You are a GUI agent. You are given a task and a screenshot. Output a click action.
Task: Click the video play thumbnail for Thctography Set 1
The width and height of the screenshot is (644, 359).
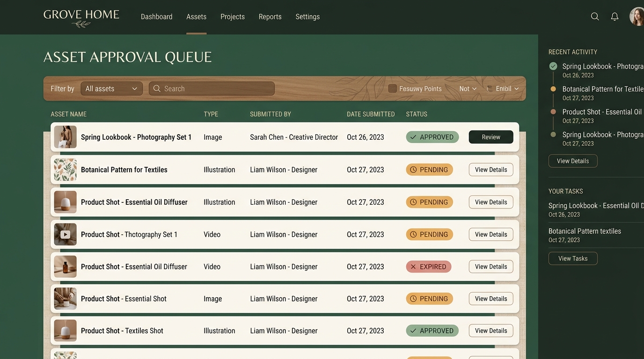click(65, 235)
